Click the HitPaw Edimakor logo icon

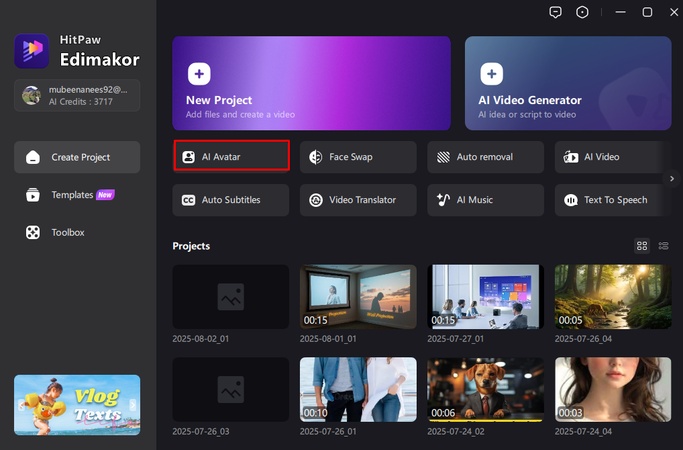coord(32,51)
